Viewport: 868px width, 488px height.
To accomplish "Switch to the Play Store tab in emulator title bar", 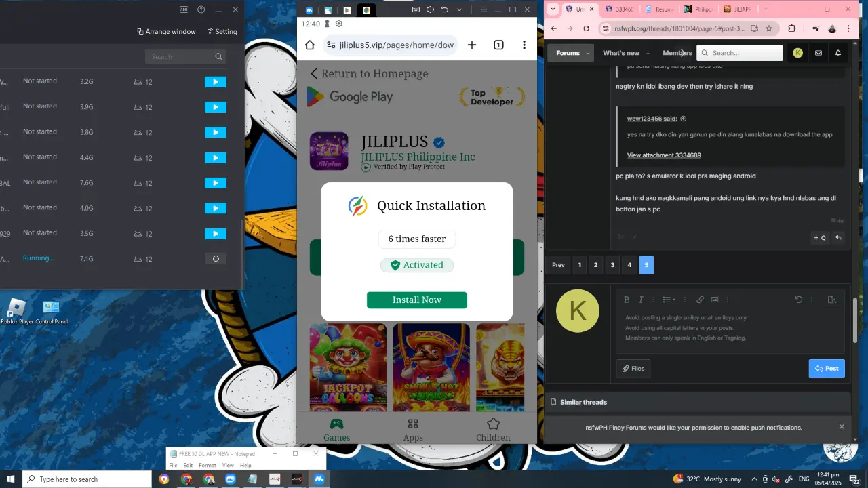I will tap(347, 10).
